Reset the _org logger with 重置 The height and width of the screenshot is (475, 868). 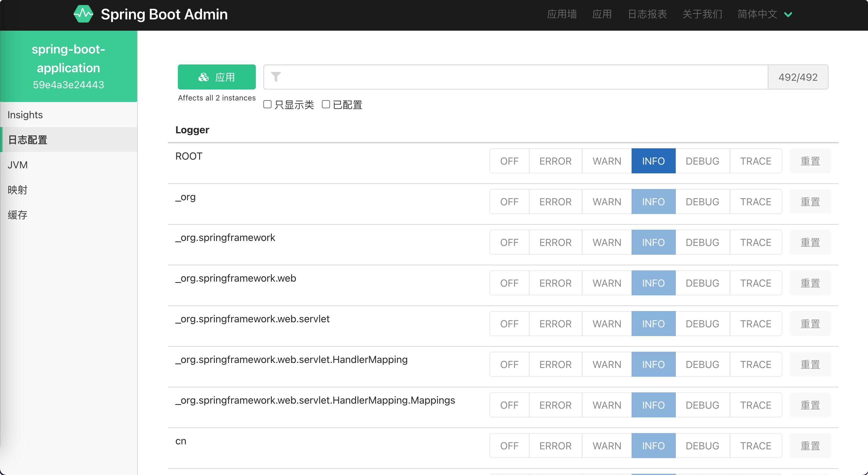pos(810,202)
